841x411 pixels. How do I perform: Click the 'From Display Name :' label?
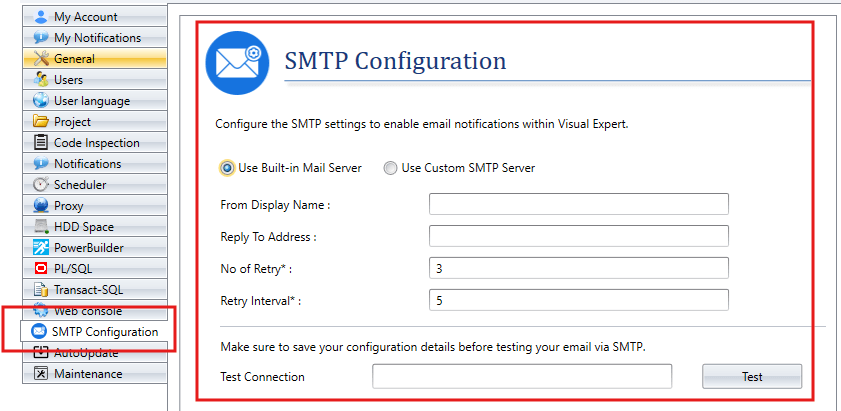pos(275,205)
